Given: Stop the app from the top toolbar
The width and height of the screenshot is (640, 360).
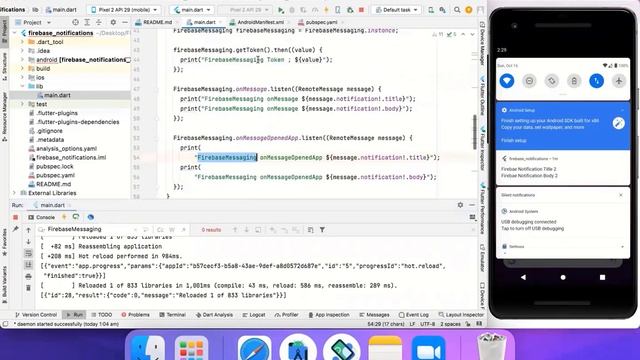Looking at the screenshot, I should tap(361, 9).
